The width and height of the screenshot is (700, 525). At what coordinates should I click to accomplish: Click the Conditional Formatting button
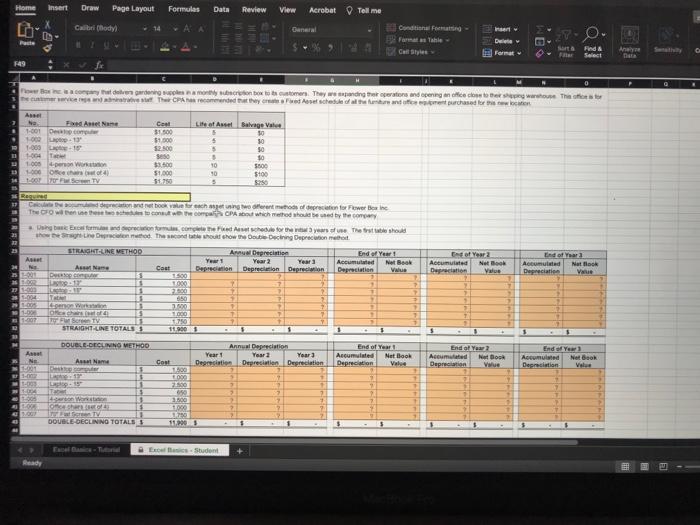(427, 28)
